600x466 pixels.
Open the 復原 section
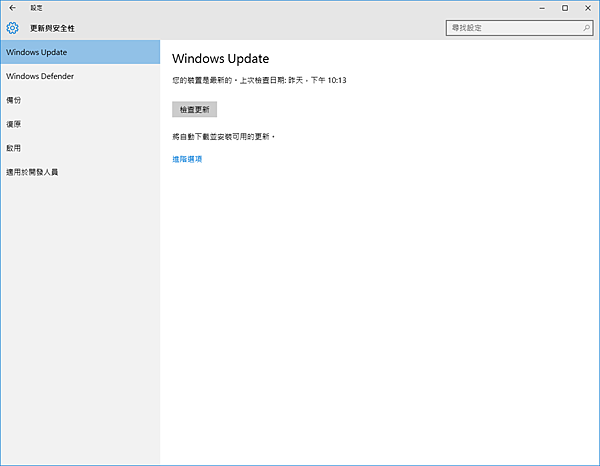pyautogui.click(x=80, y=124)
